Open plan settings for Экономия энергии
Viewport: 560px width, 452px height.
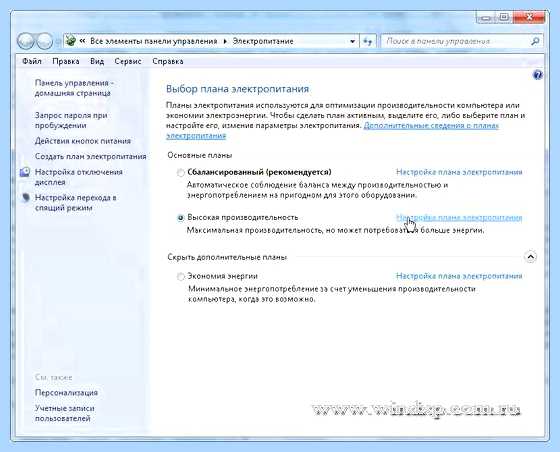(x=459, y=276)
